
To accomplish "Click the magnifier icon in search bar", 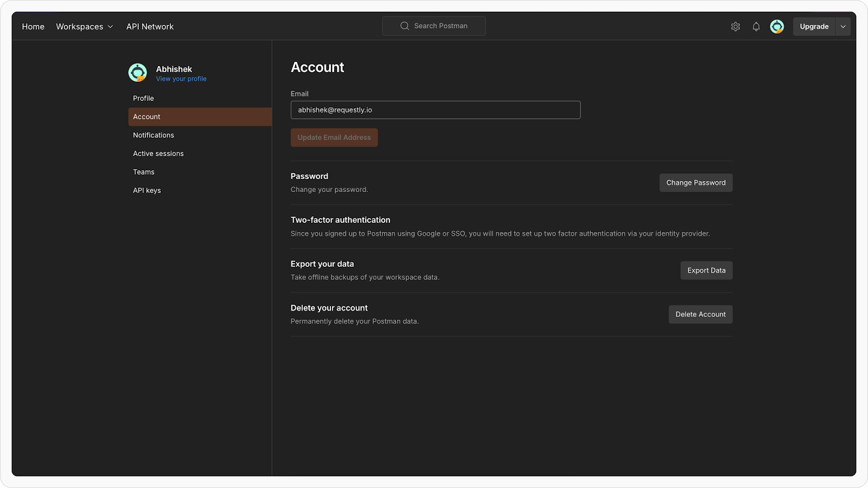I will click(405, 26).
